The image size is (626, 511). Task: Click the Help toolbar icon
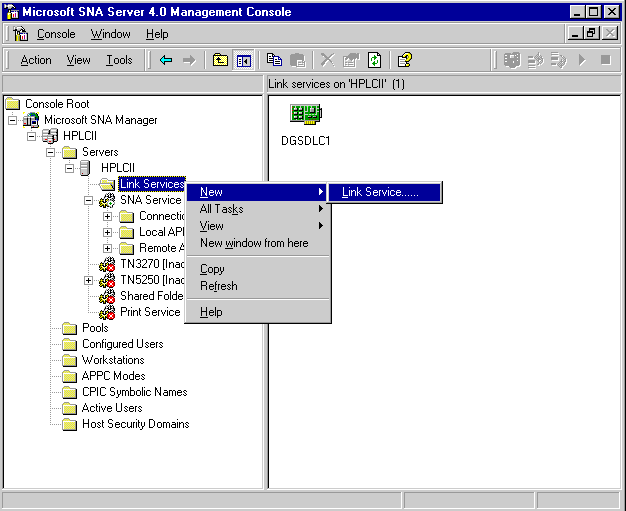click(x=404, y=60)
